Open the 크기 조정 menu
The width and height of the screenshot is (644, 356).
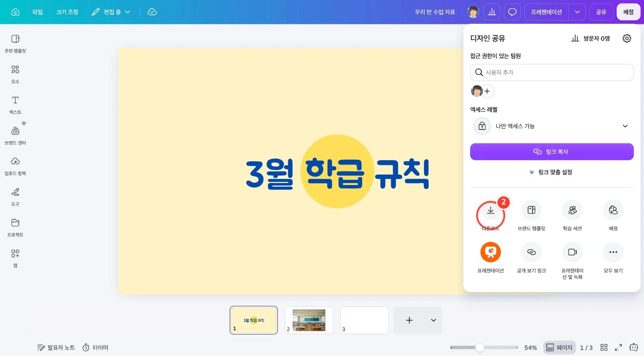(67, 12)
